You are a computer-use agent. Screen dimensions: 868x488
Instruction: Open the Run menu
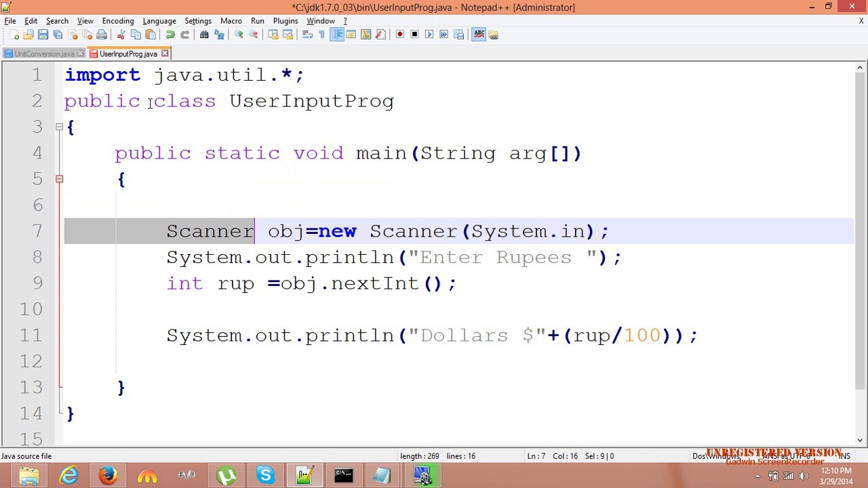click(x=258, y=21)
